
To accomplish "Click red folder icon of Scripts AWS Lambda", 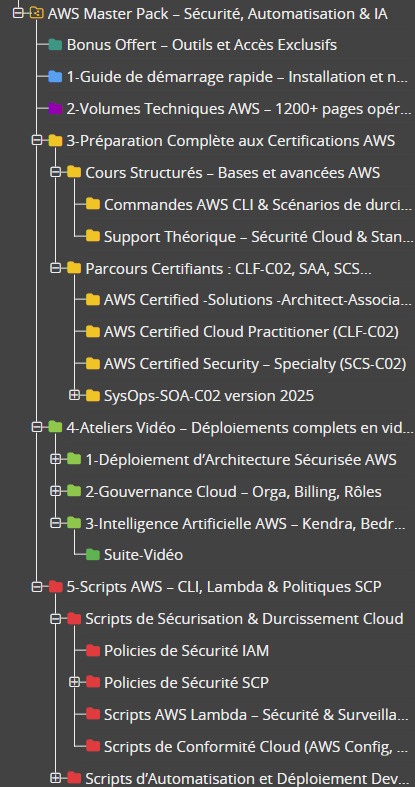I will [x=93, y=714].
